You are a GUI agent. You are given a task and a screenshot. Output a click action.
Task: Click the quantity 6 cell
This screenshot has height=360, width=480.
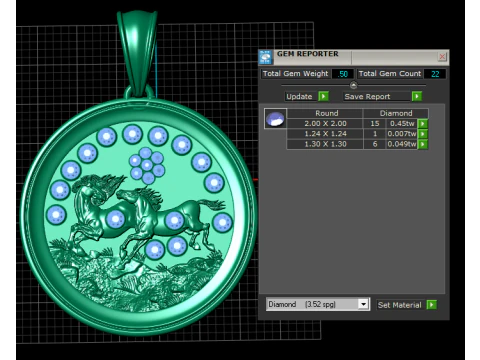[375, 144]
